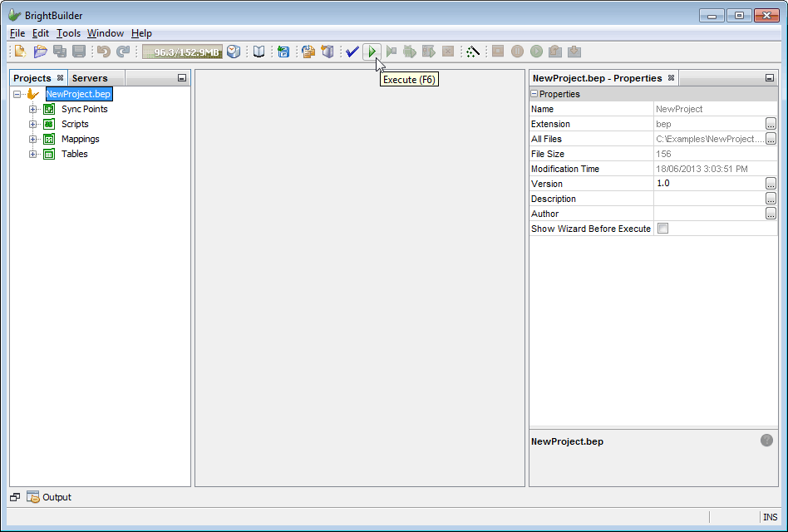Click the ellipsis button for Author
Screen dimensions: 788x532
click(771, 214)
